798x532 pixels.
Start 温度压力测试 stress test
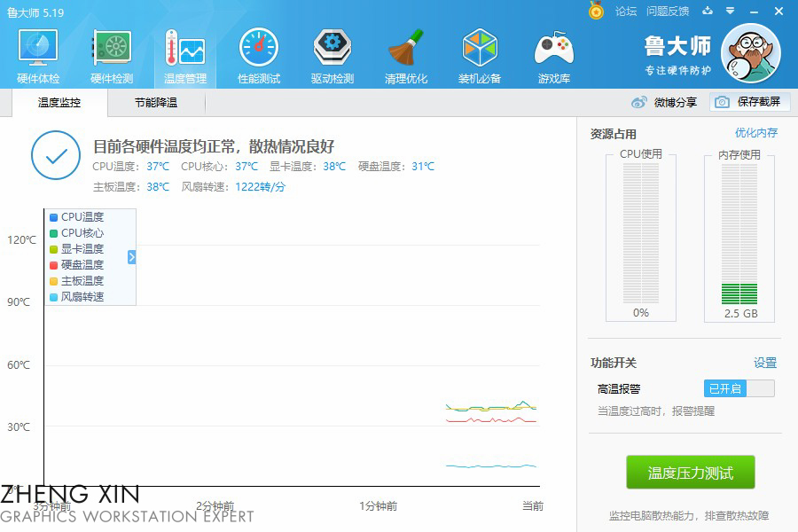pyautogui.click(x=690, y=473)
